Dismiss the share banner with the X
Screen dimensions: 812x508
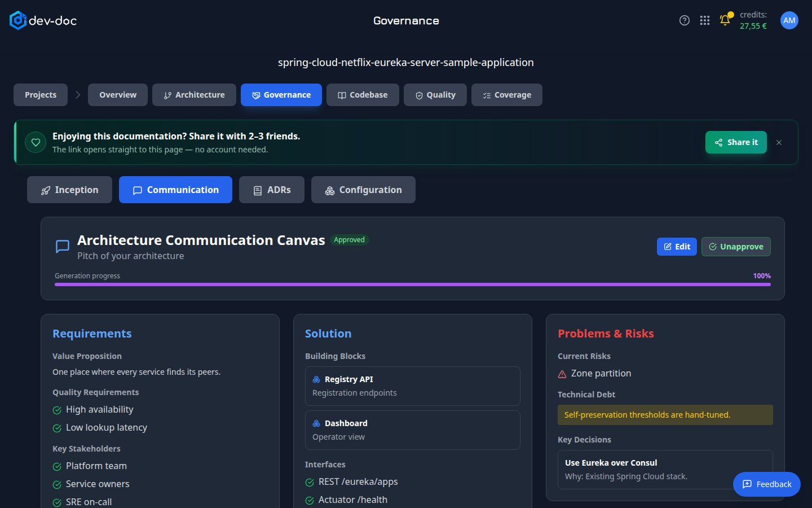(779, 142)
